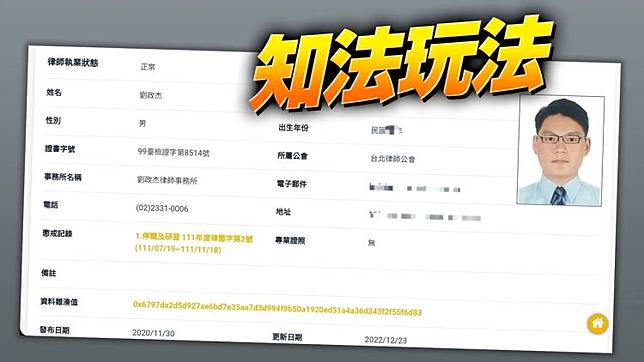Click the 律師執業狀態 field label
The height and width of the screenshot is (362, 644).
73,62
